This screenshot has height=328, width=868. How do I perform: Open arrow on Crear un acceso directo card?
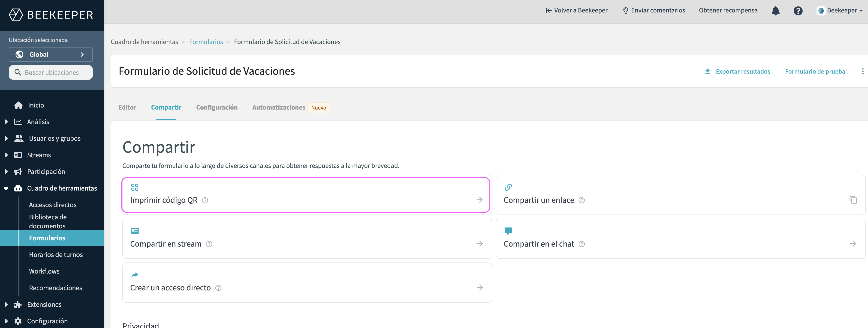point(479,288)
